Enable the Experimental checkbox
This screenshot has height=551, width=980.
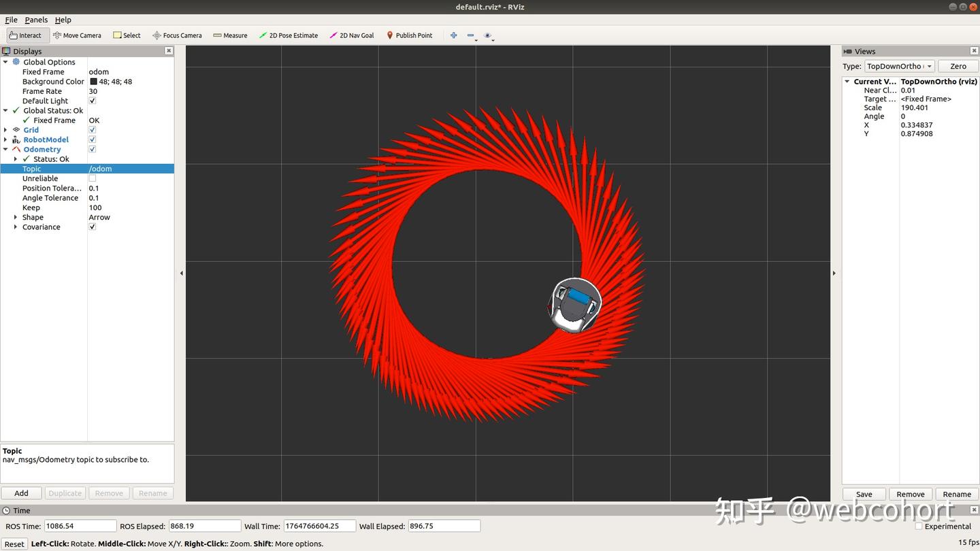pos(919,526)
